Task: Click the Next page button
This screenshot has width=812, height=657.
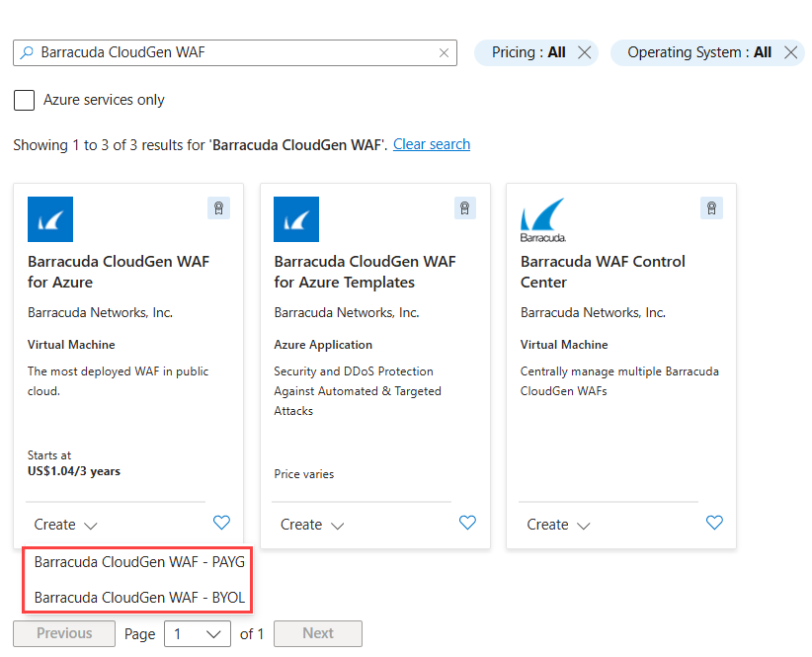Action: click(x=318, y=633)
